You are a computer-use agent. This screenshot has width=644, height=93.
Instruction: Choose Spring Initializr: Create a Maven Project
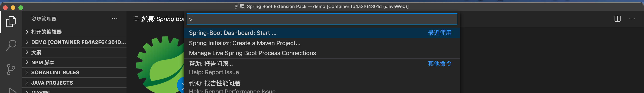245,43
